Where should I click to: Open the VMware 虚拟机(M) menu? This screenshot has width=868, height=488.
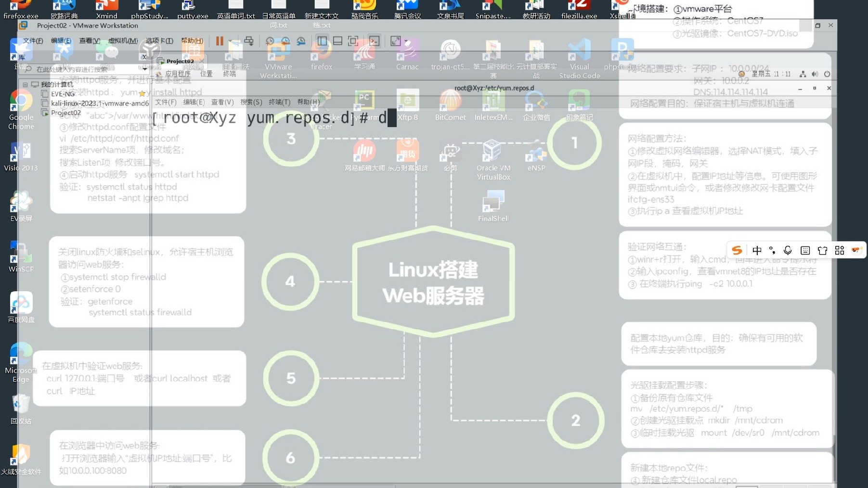(x=123, y=40)
